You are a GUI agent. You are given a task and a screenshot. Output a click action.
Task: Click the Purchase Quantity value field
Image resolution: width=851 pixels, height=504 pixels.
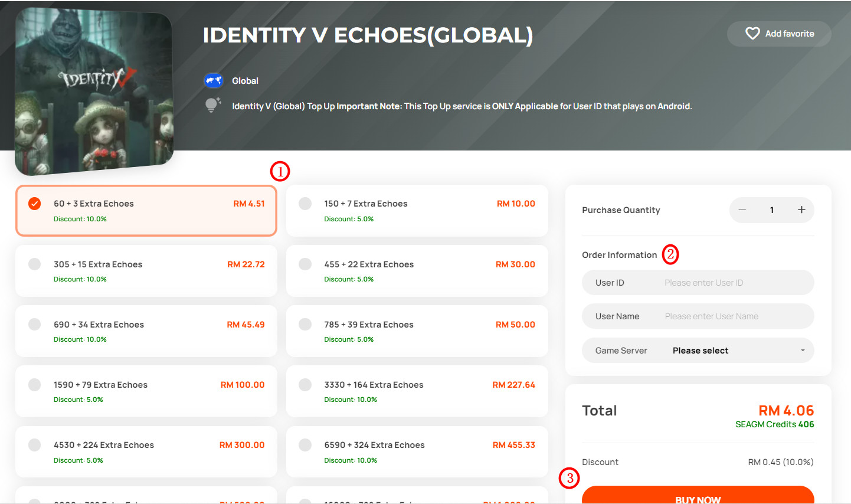772,210
